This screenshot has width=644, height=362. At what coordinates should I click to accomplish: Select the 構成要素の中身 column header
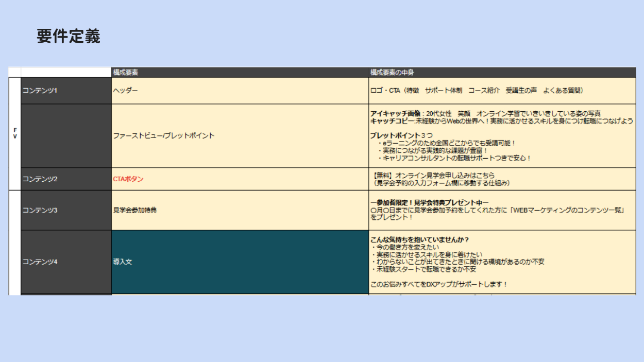tap(392, 73)
